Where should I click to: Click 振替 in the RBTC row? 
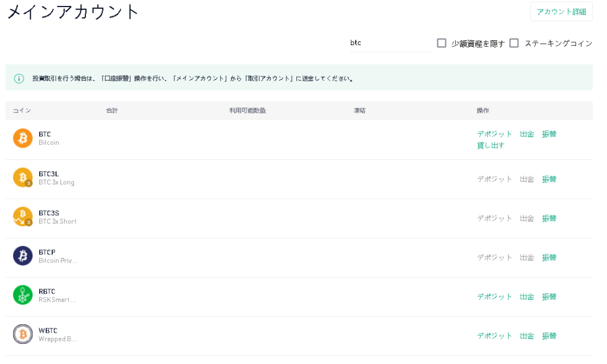click(549, 296)
